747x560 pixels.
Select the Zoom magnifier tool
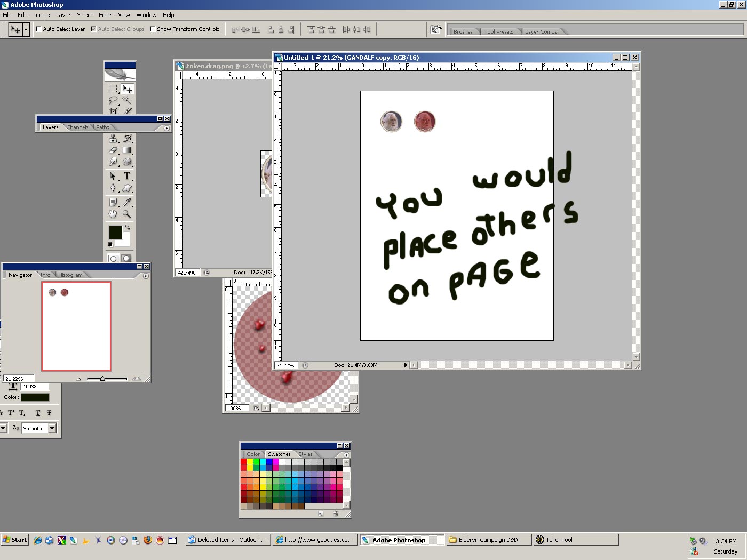[127, 214]
